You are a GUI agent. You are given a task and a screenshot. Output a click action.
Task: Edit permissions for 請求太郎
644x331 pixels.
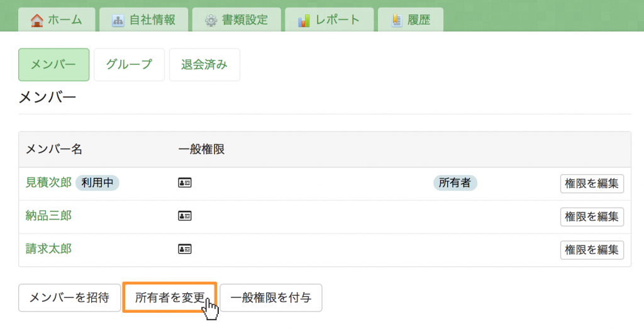(x=592, y=250)
